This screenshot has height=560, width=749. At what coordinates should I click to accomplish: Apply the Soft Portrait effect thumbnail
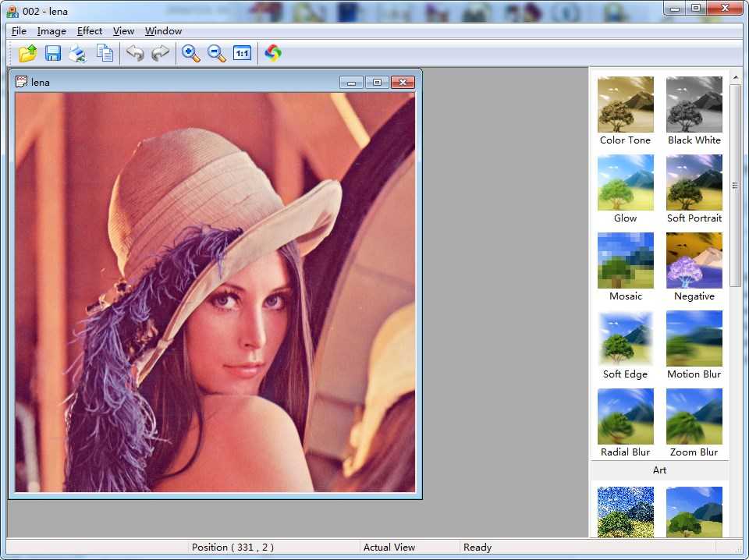point(694,183)
